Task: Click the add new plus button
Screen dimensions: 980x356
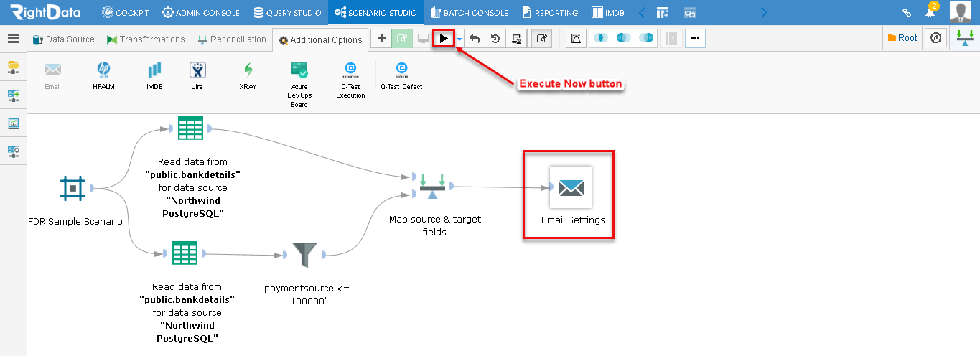Action: pyautogui.click(x=381, y=39)
